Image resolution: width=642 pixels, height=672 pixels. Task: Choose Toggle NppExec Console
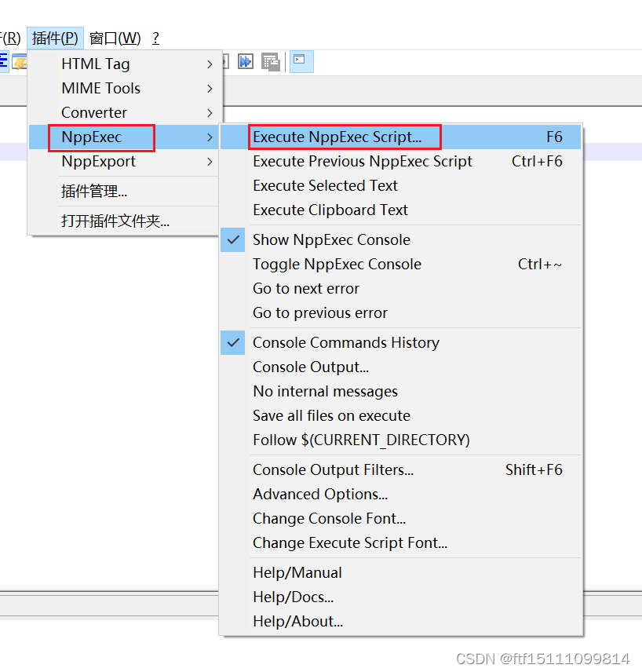[x=400, y=265]
